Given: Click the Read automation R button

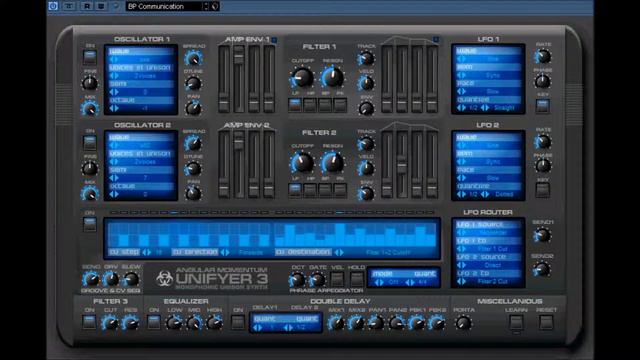Looking at the screenshot, I should tap(87, 6).
